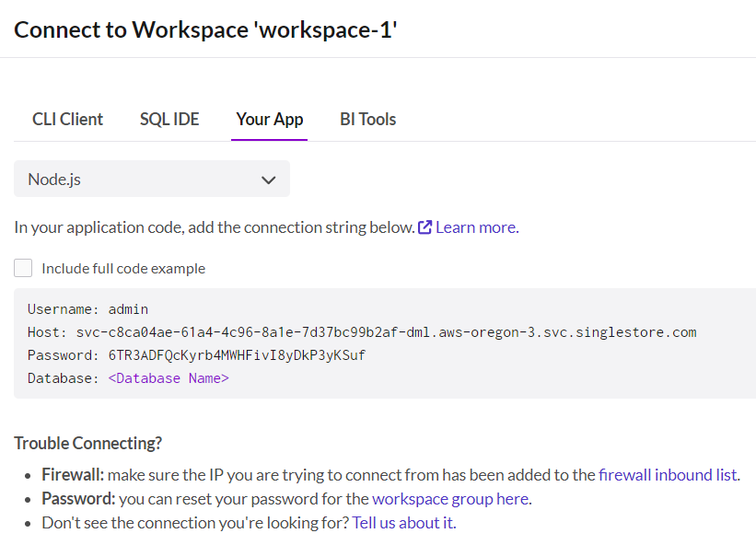
Task: Click the 'Include full code example' label text
Action: [x=123, y=269]
